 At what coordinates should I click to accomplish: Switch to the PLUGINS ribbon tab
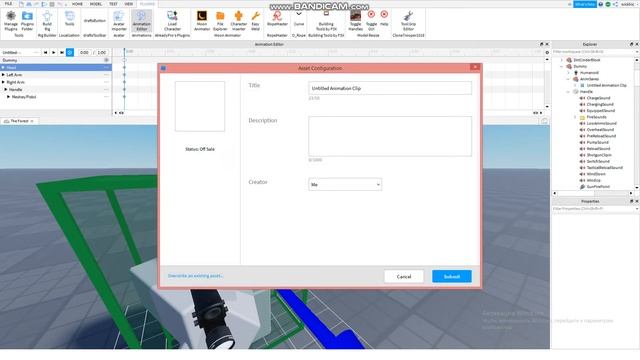tap(147, 4)
